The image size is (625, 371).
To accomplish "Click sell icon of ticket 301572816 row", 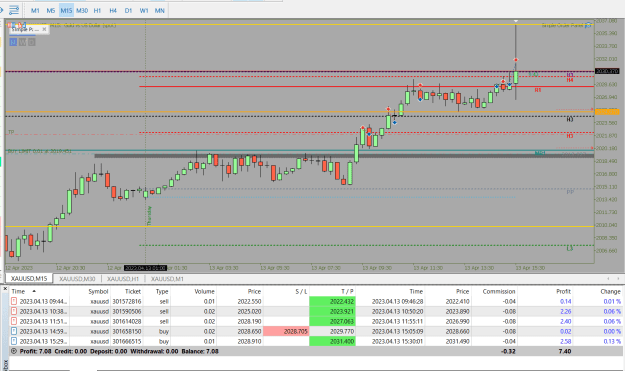I will (14, 301).
